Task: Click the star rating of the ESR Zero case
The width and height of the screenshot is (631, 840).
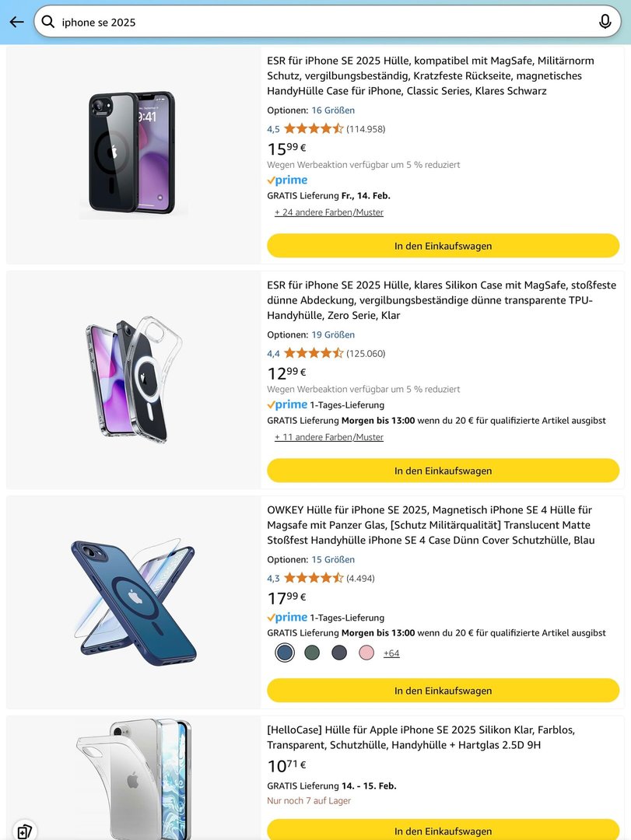Action: [x=313, y=353]
